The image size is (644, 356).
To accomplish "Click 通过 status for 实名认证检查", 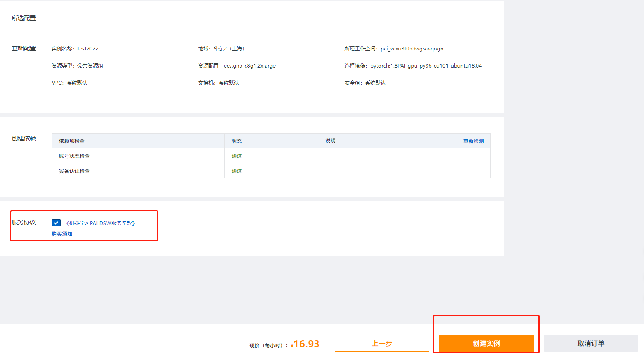I will (237, 171).
